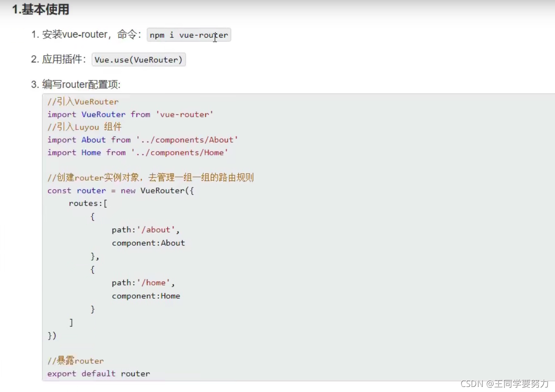Click the line 'export default router'
The height and width of the screenshot is (392, 555).
99,374
